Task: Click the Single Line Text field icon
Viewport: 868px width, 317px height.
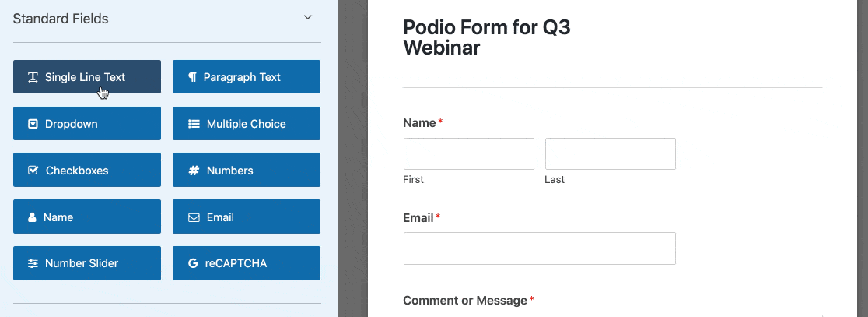Action: point(33,77)
